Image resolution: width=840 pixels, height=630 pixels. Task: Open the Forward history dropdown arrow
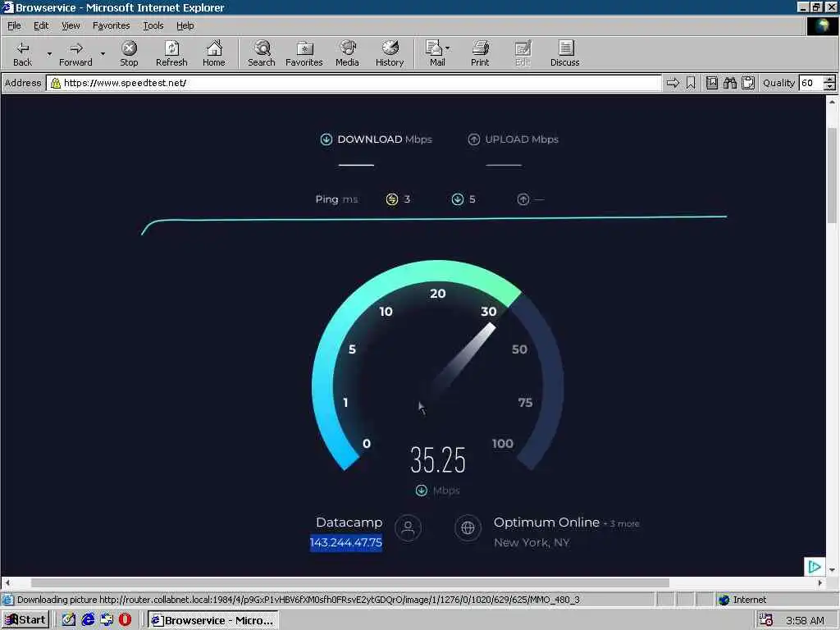tap(103, 53)
